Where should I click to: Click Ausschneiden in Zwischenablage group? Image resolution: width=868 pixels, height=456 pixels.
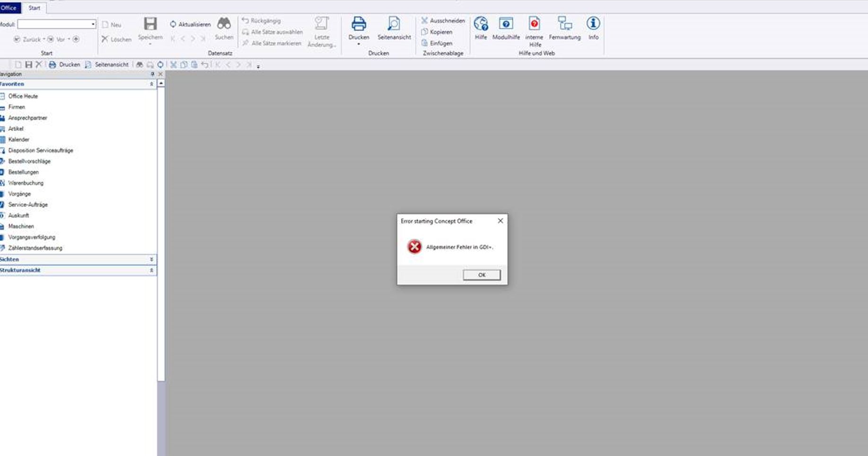[x=443, y=21]
